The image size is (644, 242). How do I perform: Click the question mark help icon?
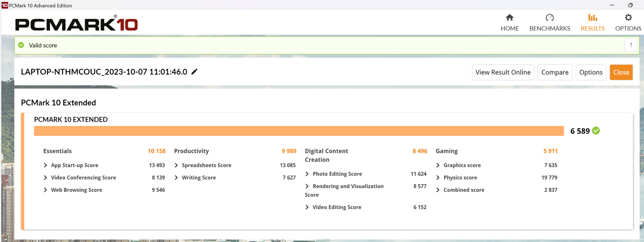coord(631,45)
